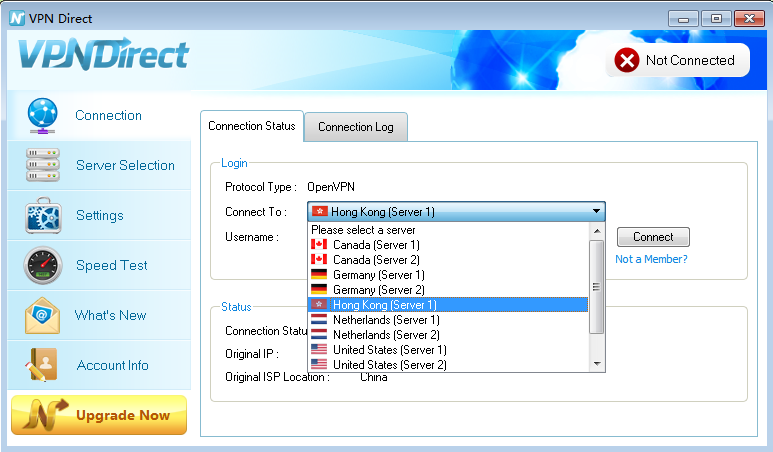Viewport: 773px width, 452px height.
Task: Follow the Not a Member? link
Action: [x=651, y=259]
